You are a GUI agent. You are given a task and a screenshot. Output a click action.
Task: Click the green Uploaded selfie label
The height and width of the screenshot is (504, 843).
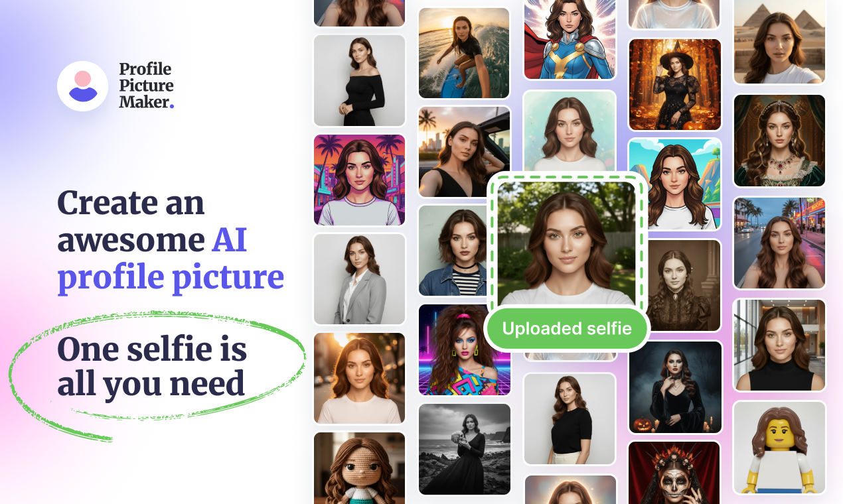tap(567, 329)
